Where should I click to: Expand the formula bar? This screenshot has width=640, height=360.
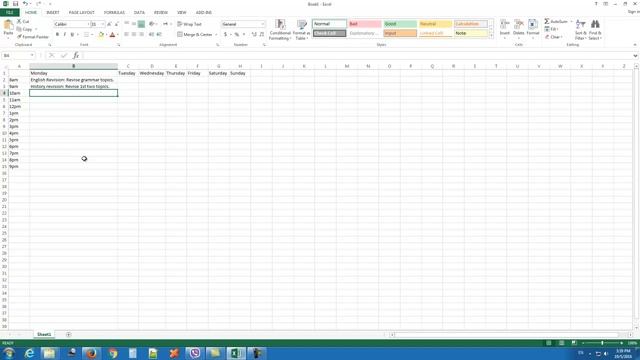point(635,56)
